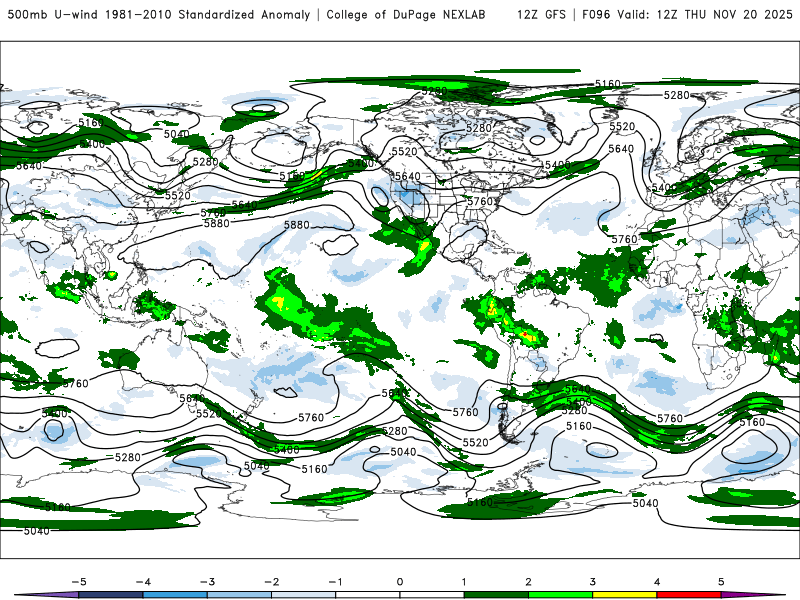Image resolution: width=800 pixels, height=600 pixels.
Task: Click the '−5' colorbar tick label
Action: (78, 582)
